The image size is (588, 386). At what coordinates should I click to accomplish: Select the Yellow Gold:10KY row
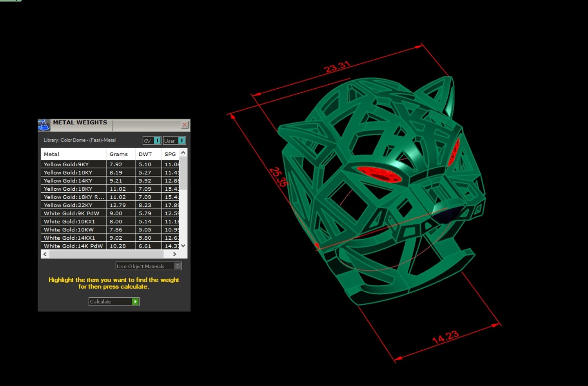110,173
